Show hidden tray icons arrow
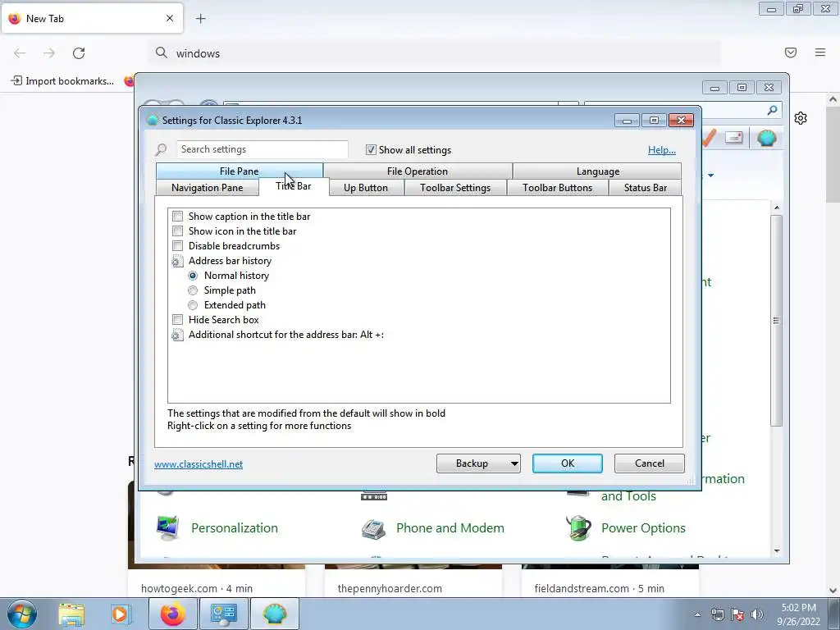This screenshot has height=630, width=840. [697, 614]
